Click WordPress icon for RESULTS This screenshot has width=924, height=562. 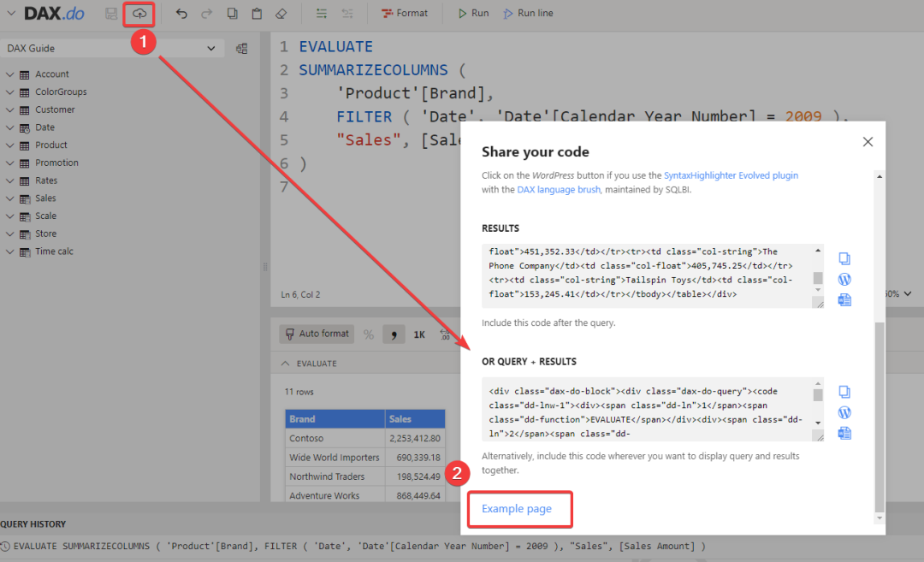[844, 279]
